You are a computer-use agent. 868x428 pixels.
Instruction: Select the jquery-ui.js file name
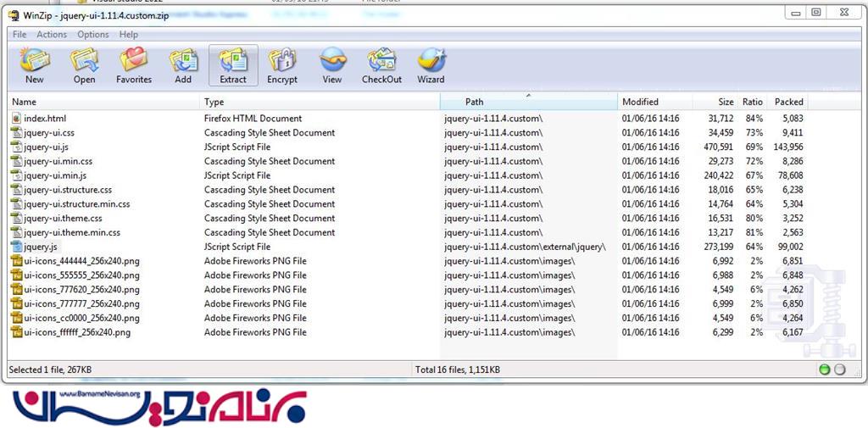[x=46, y=147]
